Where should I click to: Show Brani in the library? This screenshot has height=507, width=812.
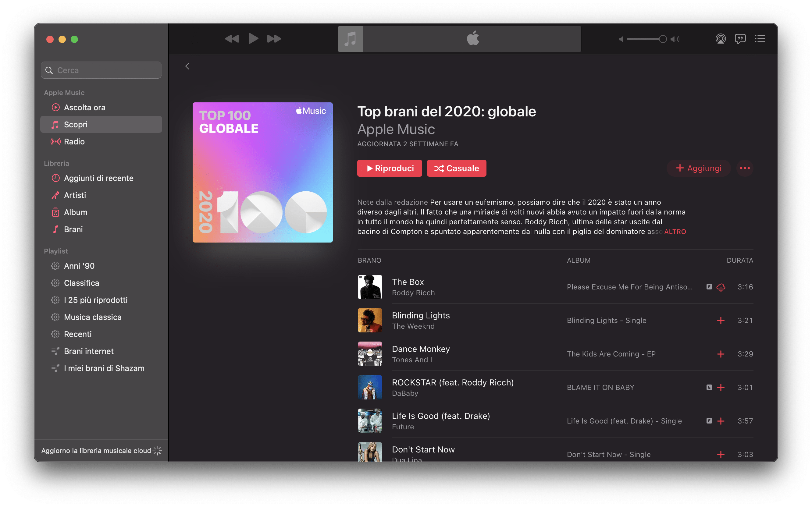pos(101,229)
